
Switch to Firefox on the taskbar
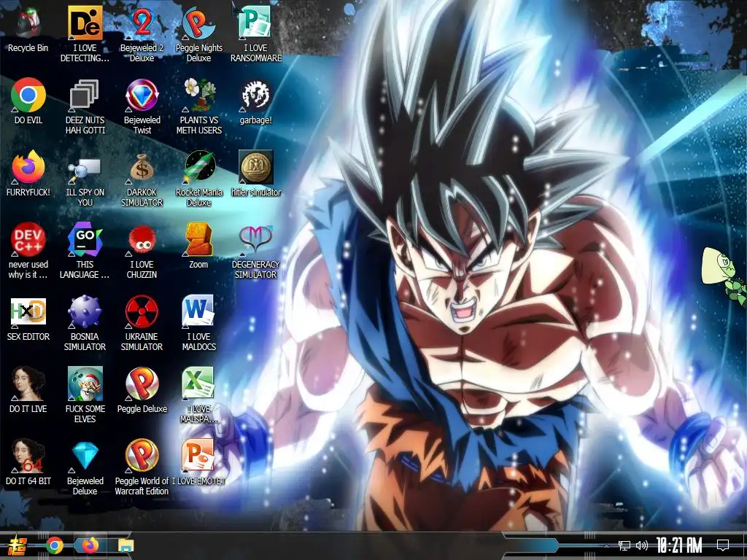tap(90, 545)
